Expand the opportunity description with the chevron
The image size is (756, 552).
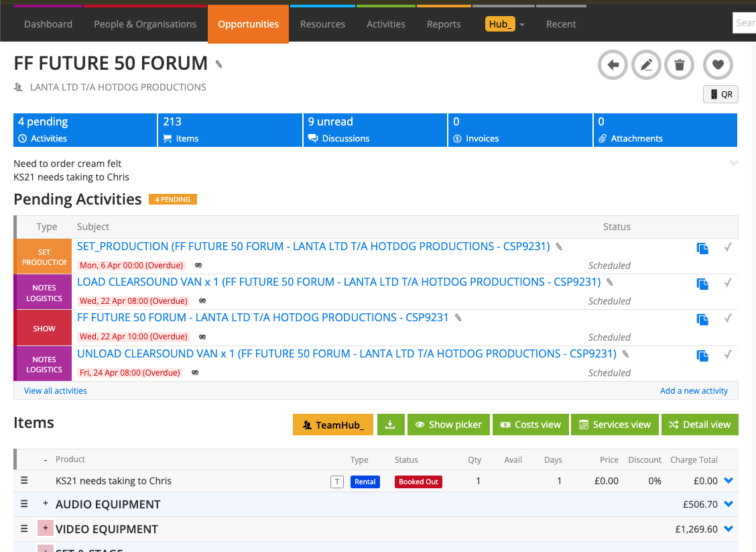pos(734,163)
